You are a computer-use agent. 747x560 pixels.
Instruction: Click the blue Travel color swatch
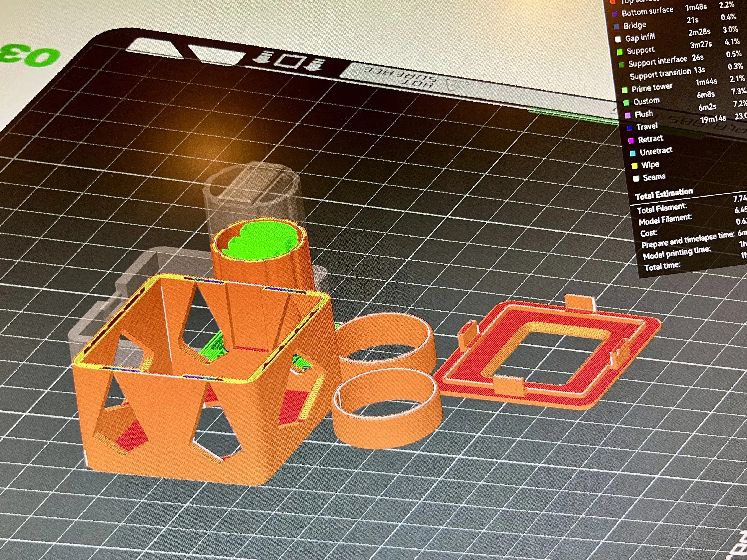629,128
